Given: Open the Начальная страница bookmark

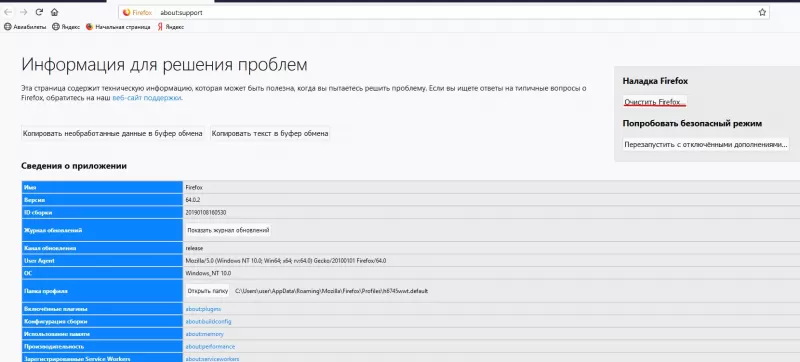Looking at the screenshot, I should point(118,27).
